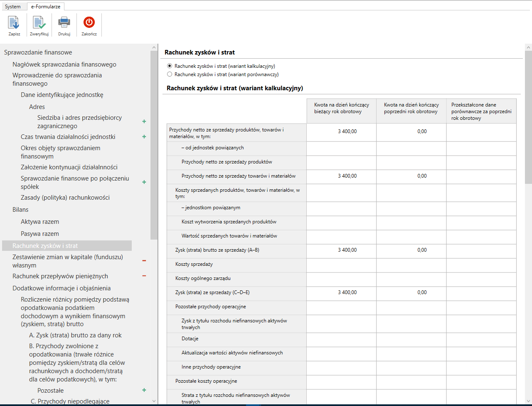532x406 pixels.
Task: Click current-year Koszty sprzedaży field
Action: [342, 265]
